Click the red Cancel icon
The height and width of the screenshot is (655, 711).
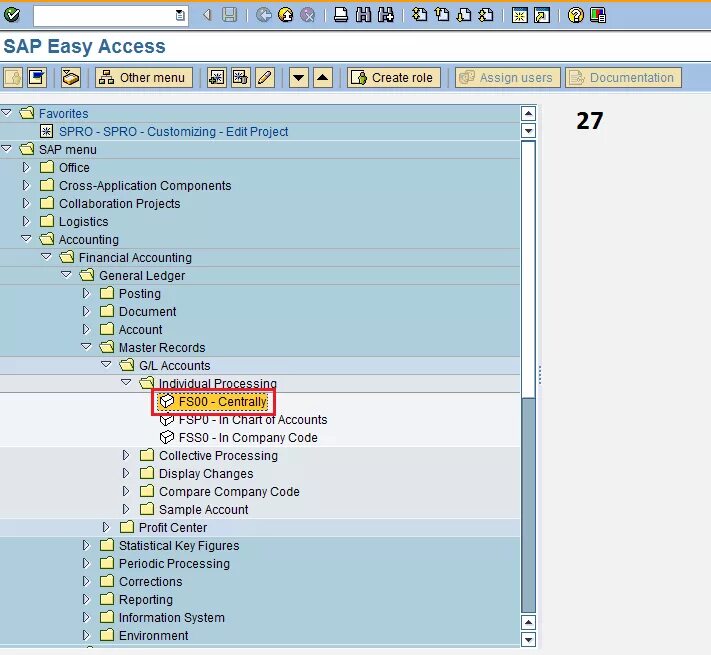point(308,15)
